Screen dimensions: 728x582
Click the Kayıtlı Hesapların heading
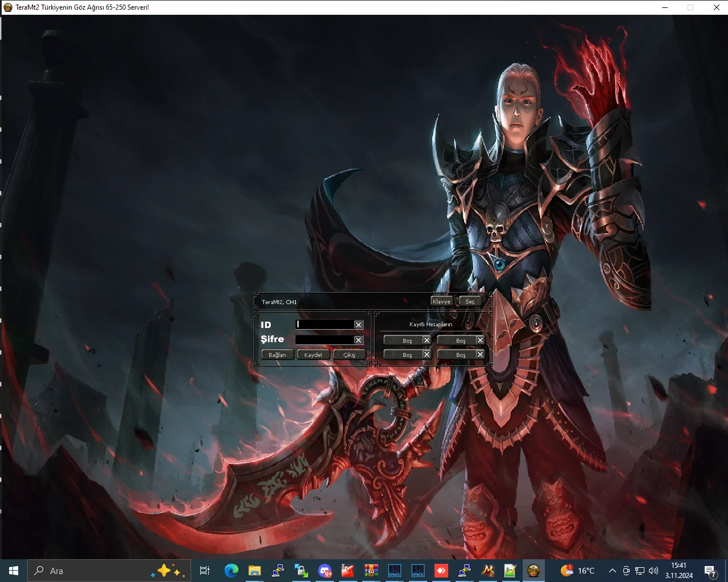(431, 324)
